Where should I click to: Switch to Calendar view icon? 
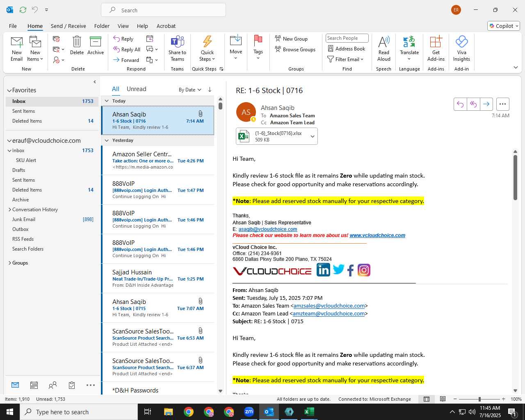[34, 385]
